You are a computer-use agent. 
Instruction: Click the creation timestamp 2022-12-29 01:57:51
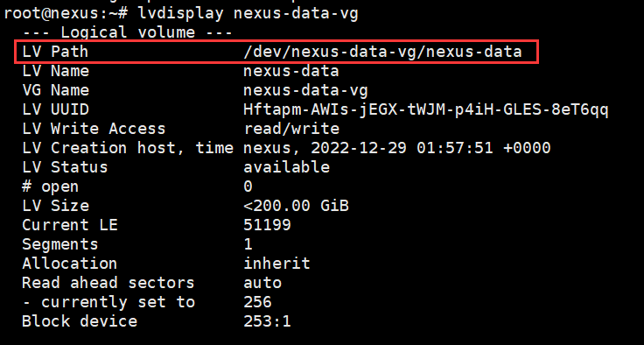[x=402, y=148]
